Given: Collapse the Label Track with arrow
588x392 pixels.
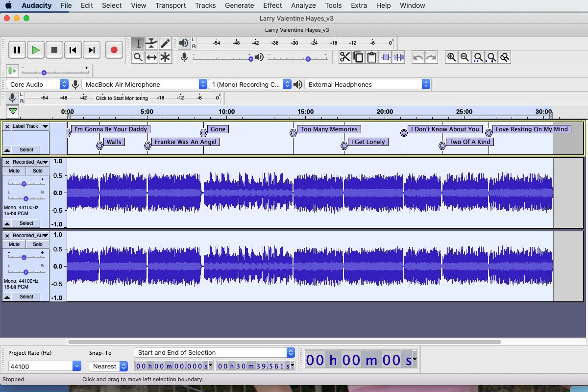Looking at the screenshot, I should click(7, 150).
